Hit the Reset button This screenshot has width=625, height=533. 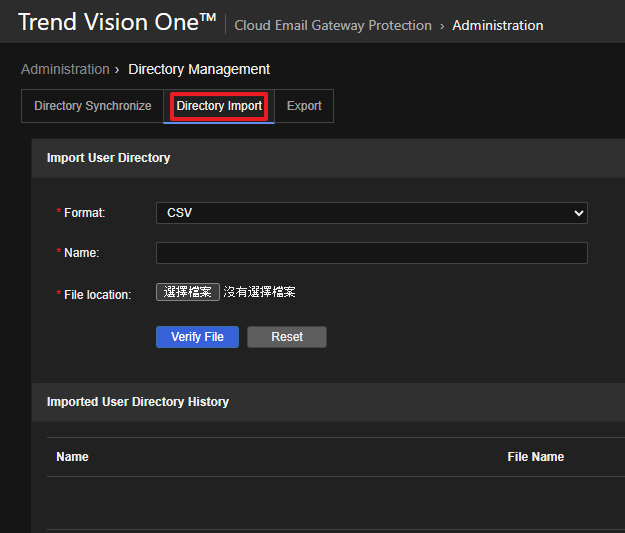pyautogui.click(x=287, y=337)
